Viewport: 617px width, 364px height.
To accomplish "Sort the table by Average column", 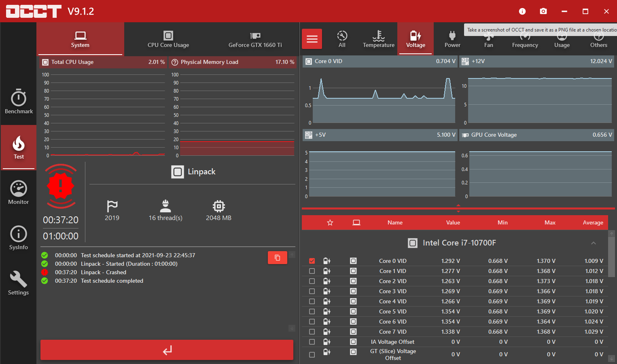I will (x=593, y=222).
